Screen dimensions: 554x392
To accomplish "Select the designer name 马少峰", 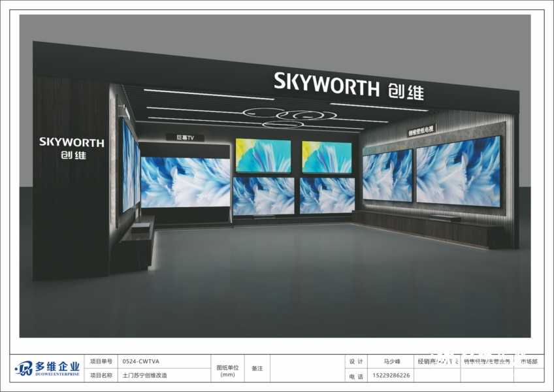I will (392, 361).
